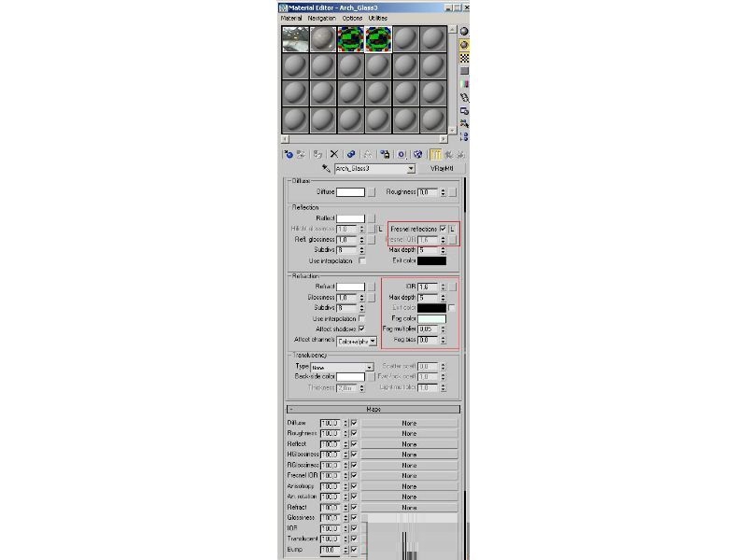
Task: Open the Arch_Glass3 material name dropdown
Action: point(411,169)
